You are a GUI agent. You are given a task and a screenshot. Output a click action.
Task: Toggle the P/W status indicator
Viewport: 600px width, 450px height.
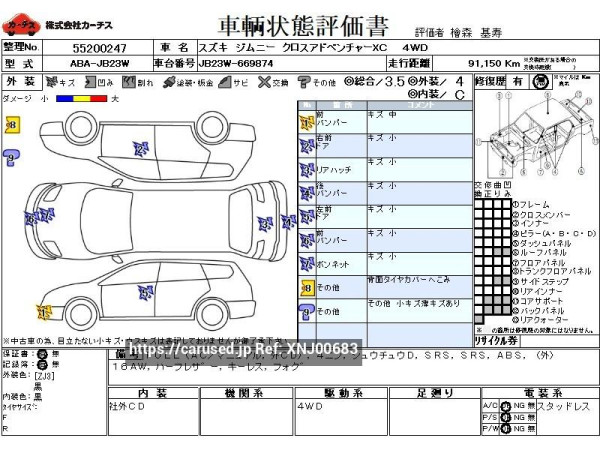tap(505, 428)
